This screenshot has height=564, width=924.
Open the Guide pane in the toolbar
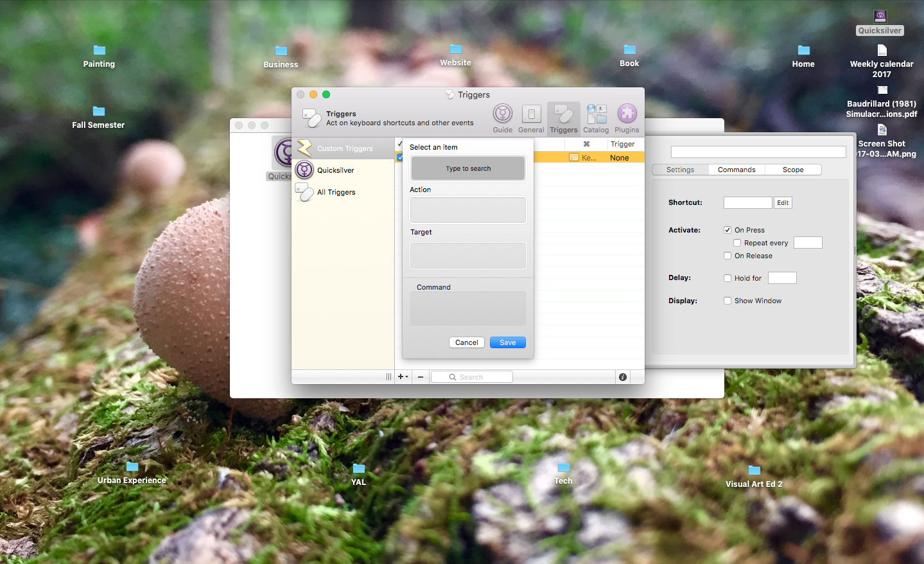point(503,119)
